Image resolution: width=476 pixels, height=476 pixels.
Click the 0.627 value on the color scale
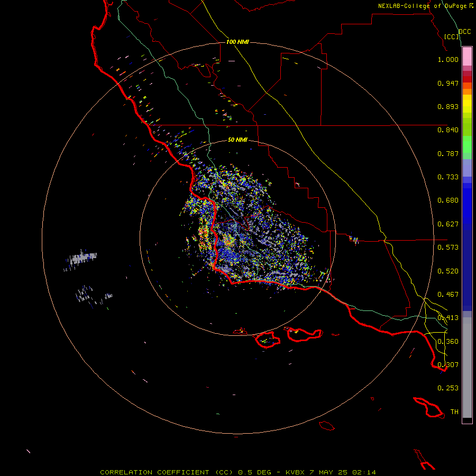click(448, 224)
